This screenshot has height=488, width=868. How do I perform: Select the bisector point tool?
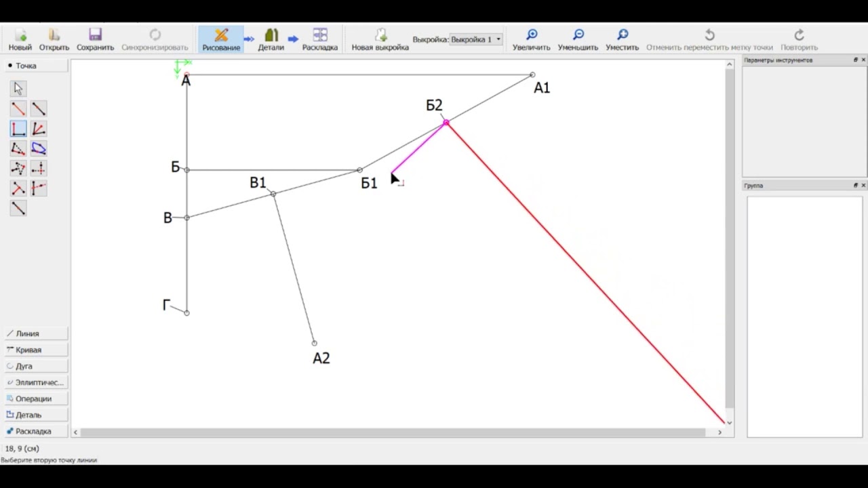pyautogui.click(x=38, y=129)
